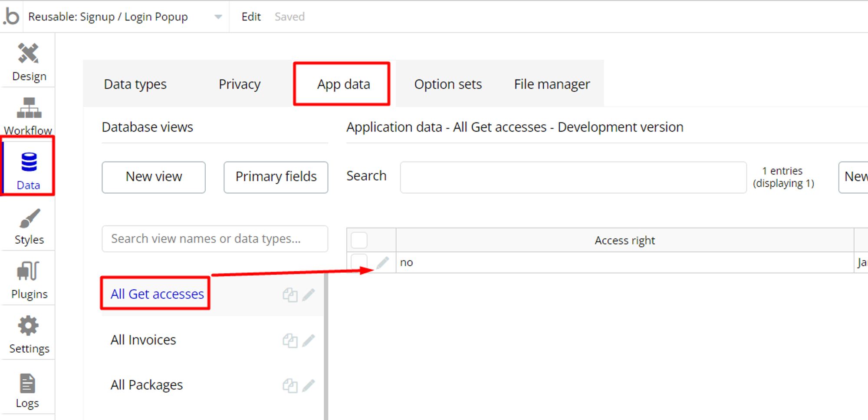
Task: Toggle the select-all checkbox in table header
Action: (x=359, y=240)
